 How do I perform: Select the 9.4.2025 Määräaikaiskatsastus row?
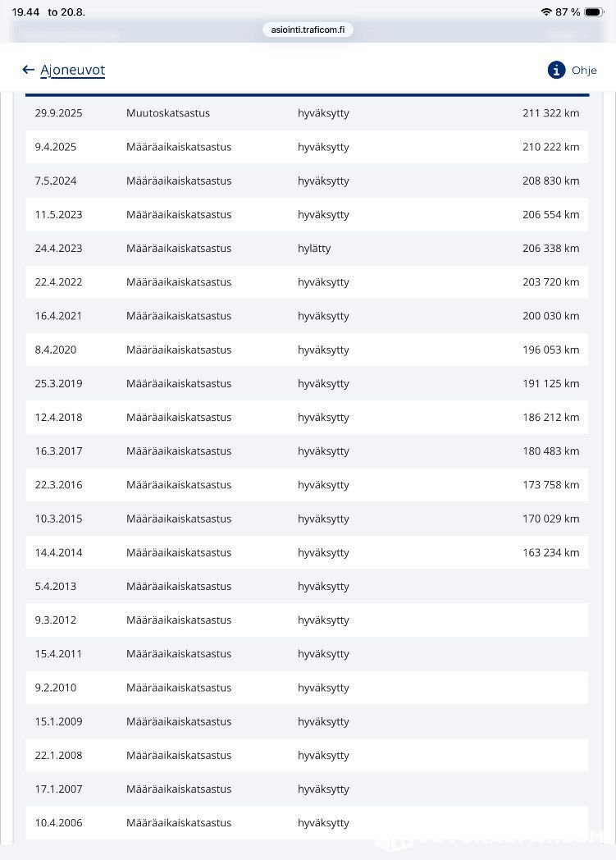click(x=307, y=147)
